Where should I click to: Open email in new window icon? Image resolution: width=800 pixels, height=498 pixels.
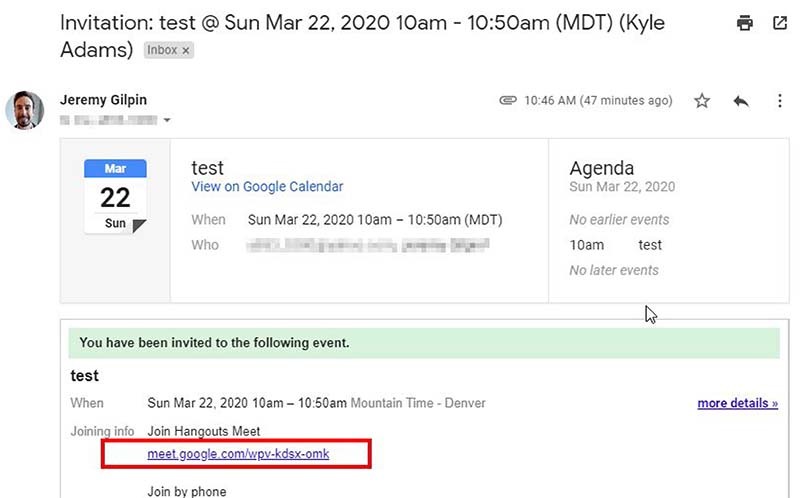click(x=779, y=23)
